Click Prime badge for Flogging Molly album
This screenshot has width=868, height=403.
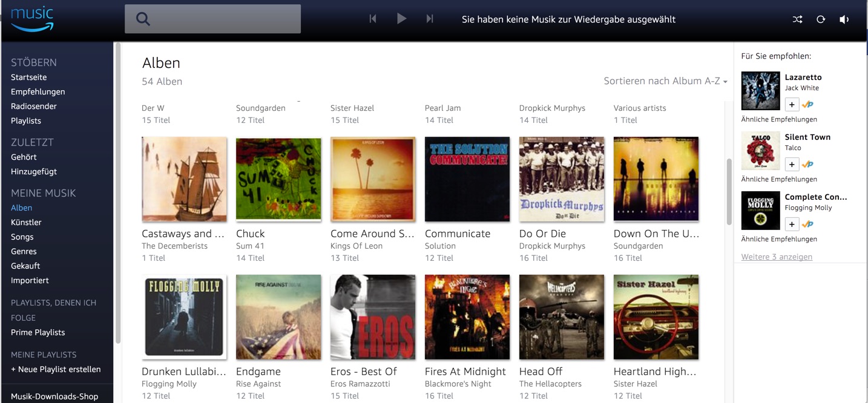pyautogui.click(x=807, y=224)
